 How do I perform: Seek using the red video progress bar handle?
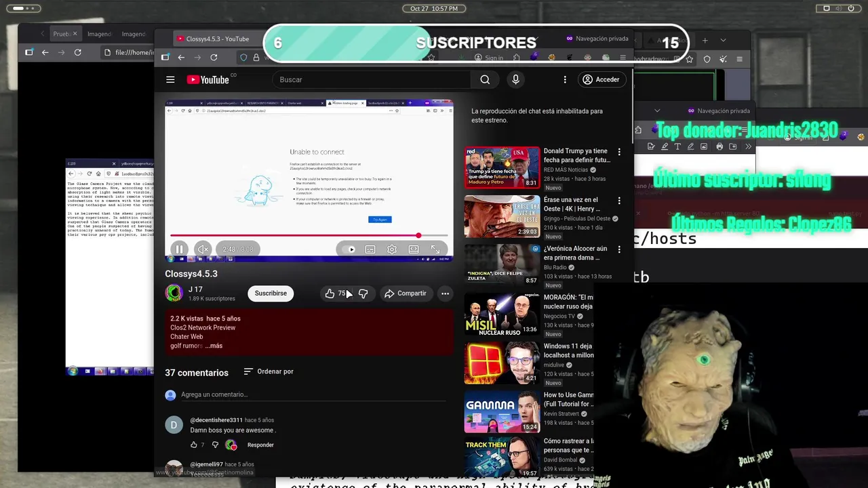(418, 235)
